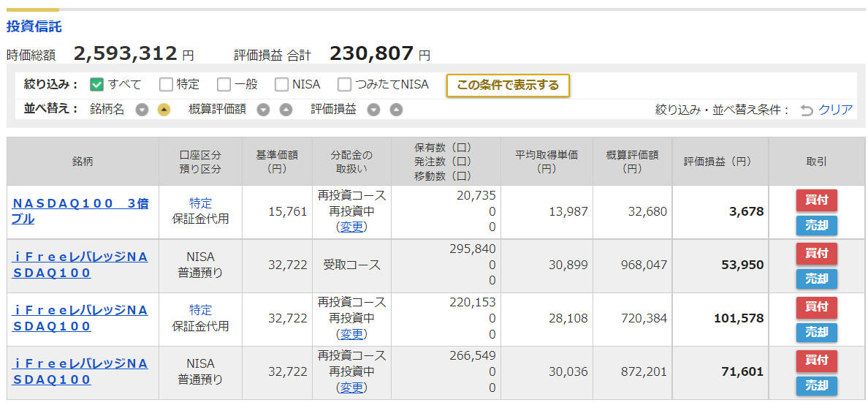Viewport: 868px width, 408px height.
Task: Click 買付 in the 53,950 profit row
Action: coord(817,253)
